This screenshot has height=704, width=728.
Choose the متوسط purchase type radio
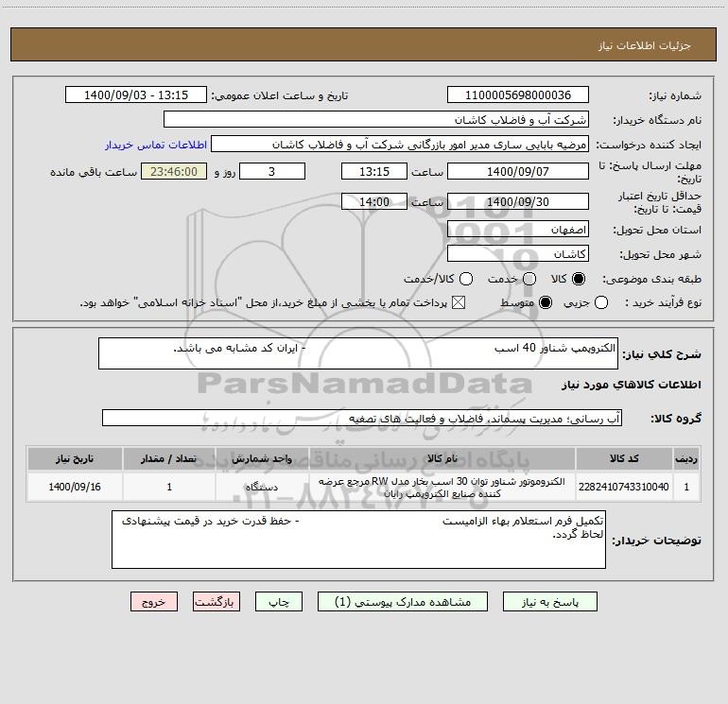pos(546,302)
